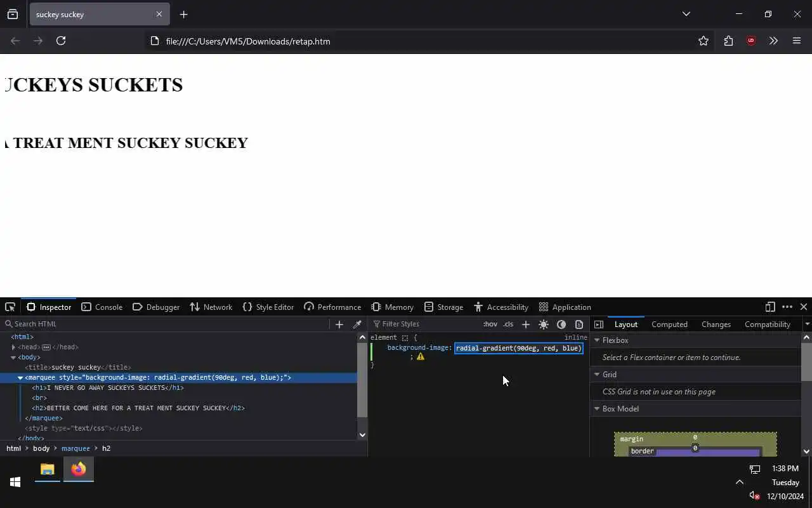This screenshot has width=812, height=508.
Task: Collapse the Flexbox section
Action: (597, 340)
